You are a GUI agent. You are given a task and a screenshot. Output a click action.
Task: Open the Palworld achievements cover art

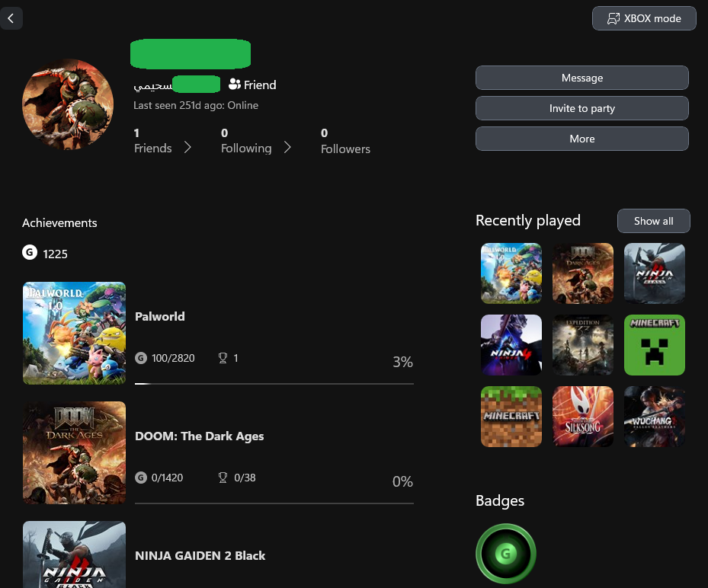point(75,333)
